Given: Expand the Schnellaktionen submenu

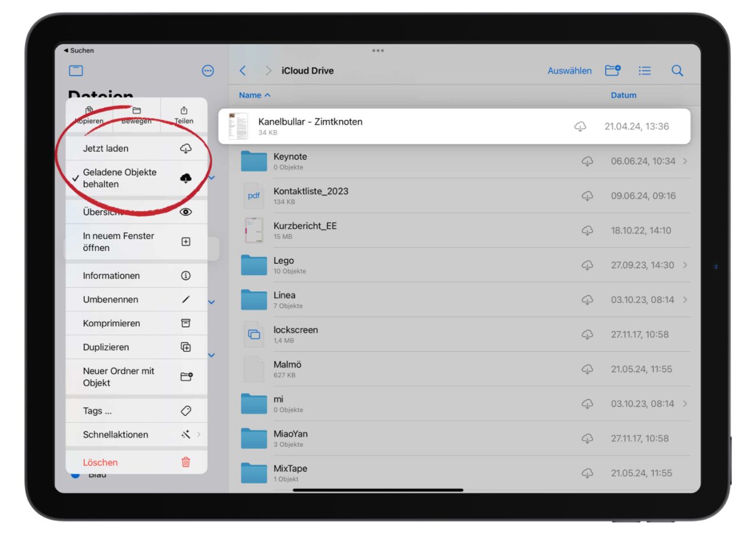Looking at the screenshot, I should [136, 434].
